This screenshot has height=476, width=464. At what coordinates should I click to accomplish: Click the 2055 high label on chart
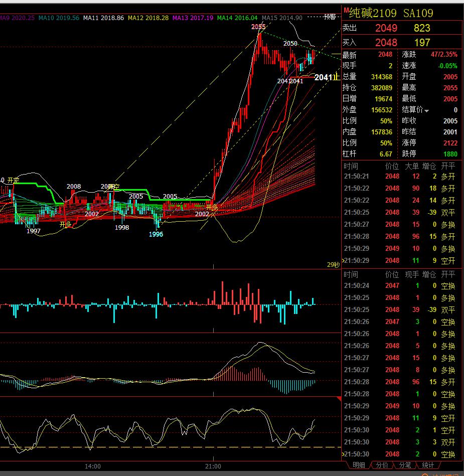[x=258, y=27]
